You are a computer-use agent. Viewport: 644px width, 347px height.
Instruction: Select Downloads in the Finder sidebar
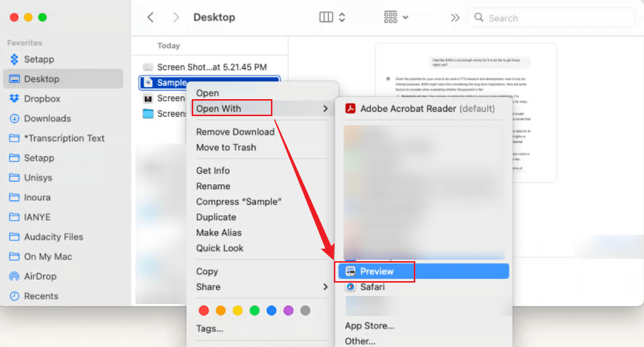[47, 118]
